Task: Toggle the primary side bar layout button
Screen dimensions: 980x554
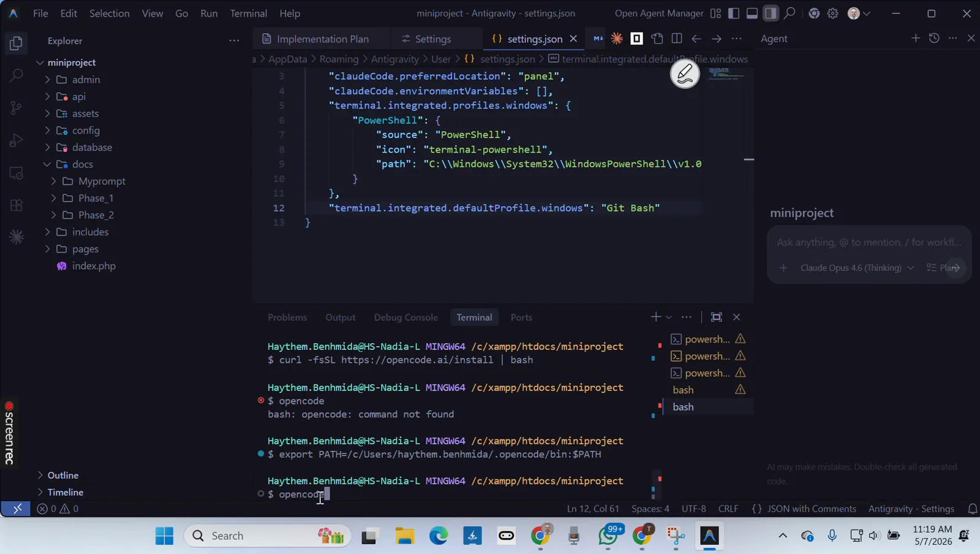Action: (734, 13)
